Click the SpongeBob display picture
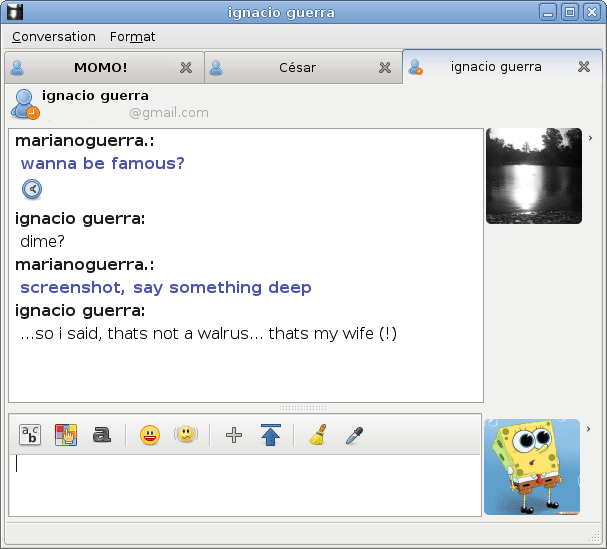The width and height of the screenshot is (607, 549). (x=531, y=467)
